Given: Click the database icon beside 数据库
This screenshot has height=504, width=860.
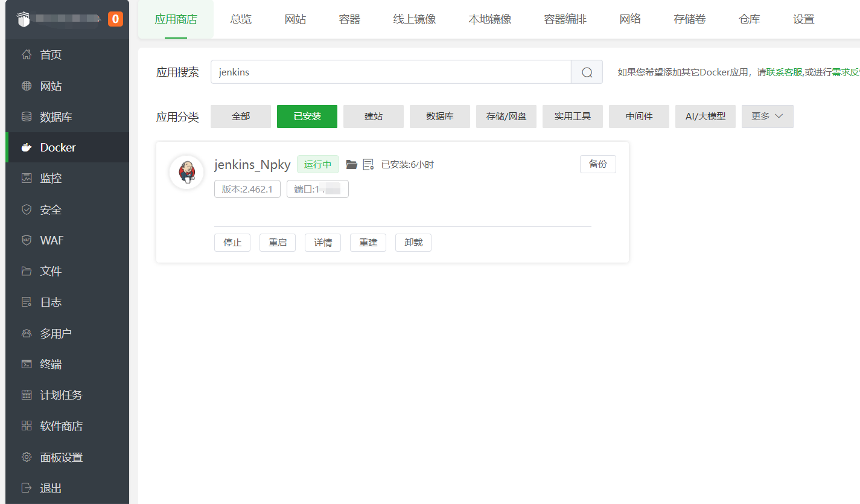Looking at the screenshot, I should (x=26, y=116).
